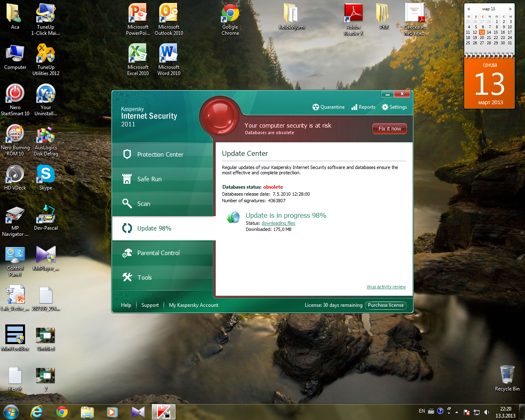The image size is (525, 420).
Task: Open Virus activity review link
Action: pyautogui.click(x=386, y=287)
